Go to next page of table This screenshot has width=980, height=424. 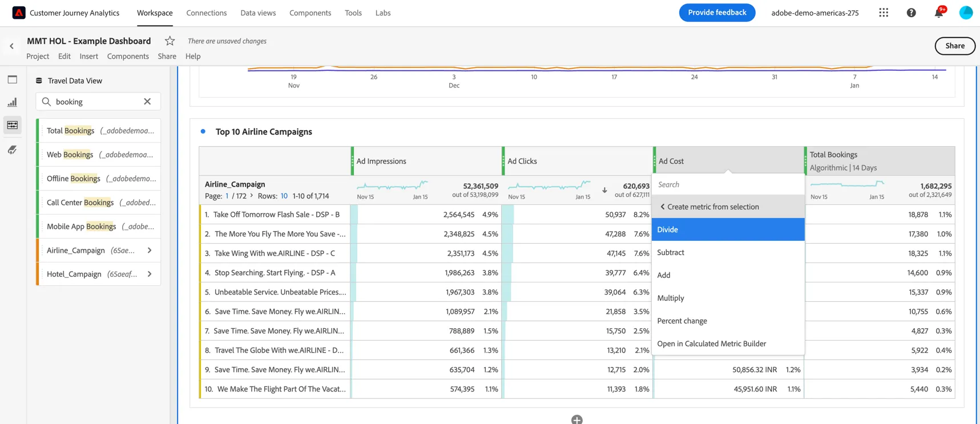[252, 196]
